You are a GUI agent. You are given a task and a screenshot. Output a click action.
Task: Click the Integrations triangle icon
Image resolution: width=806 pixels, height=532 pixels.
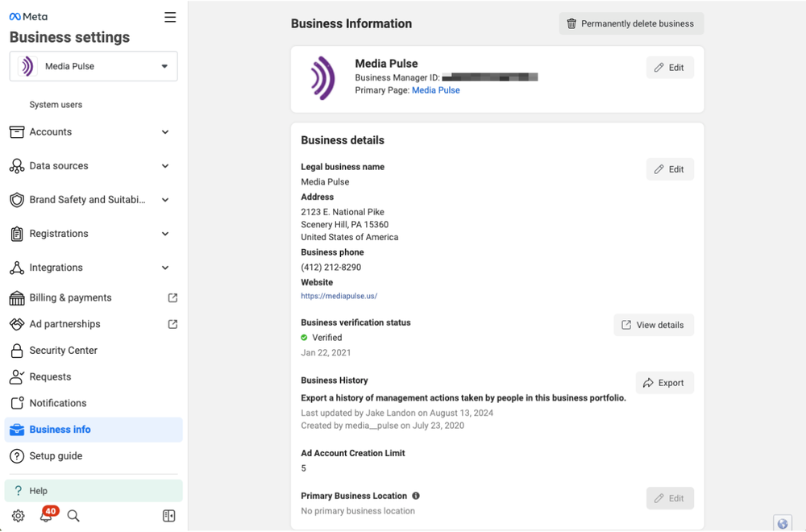point(17,268)
